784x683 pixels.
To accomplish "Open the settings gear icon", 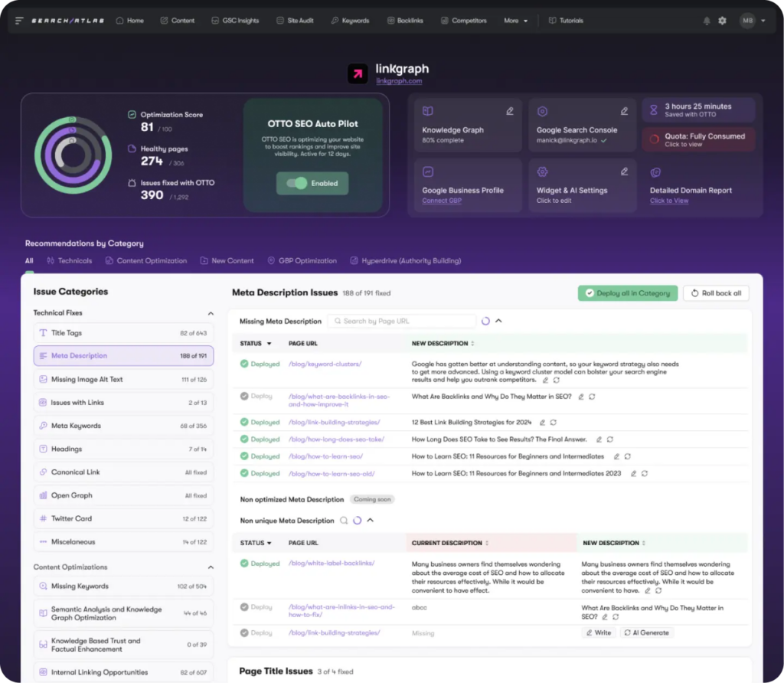I will 722,21.
